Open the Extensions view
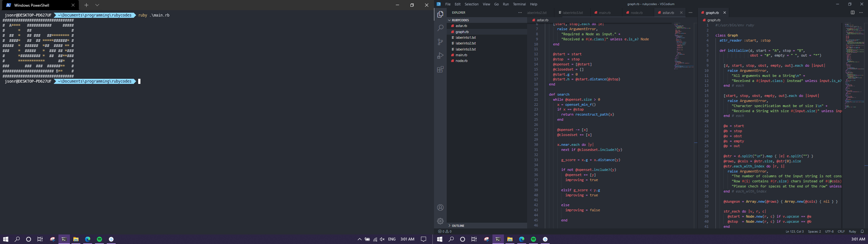868x244 pixels. [440, 70]
